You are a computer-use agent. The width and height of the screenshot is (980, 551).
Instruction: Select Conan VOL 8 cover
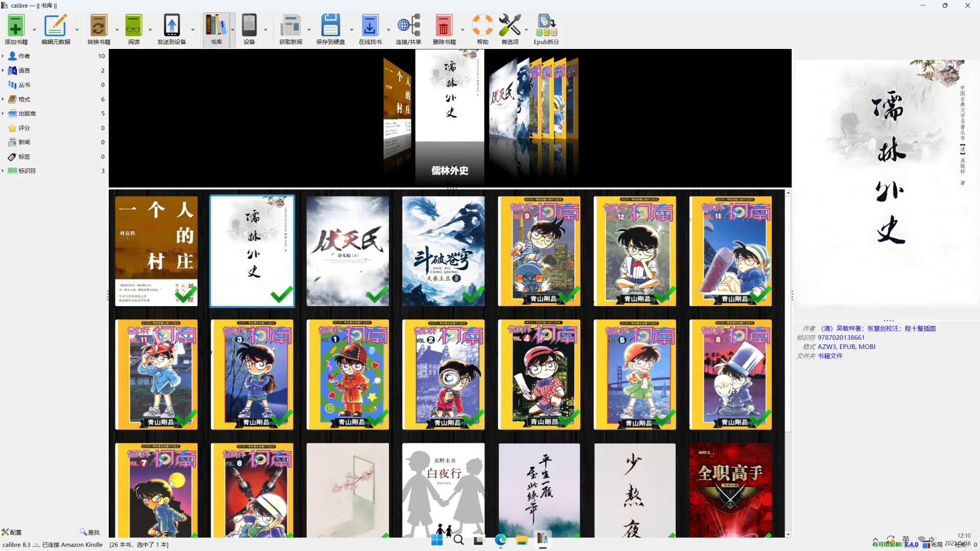(x=730, y=374)
